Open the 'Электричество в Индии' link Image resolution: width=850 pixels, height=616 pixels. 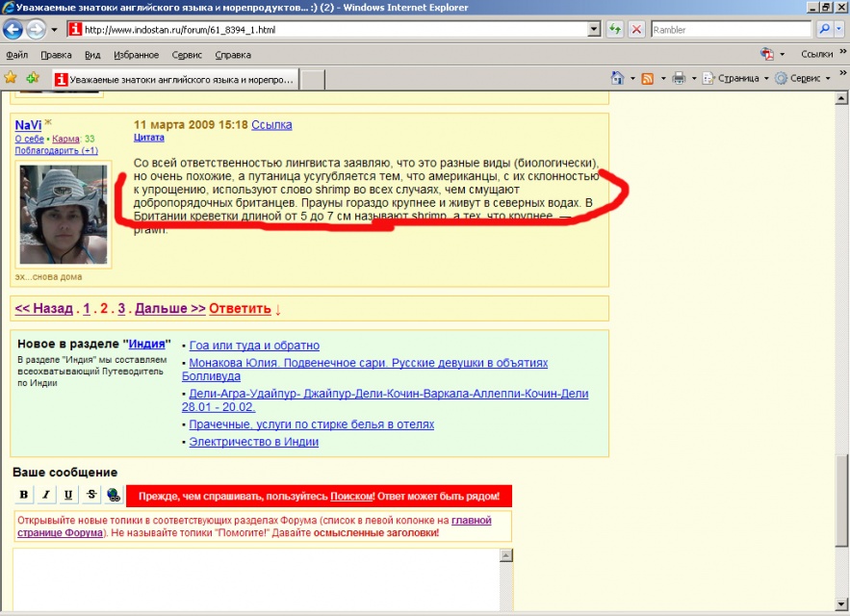[253, 442]
